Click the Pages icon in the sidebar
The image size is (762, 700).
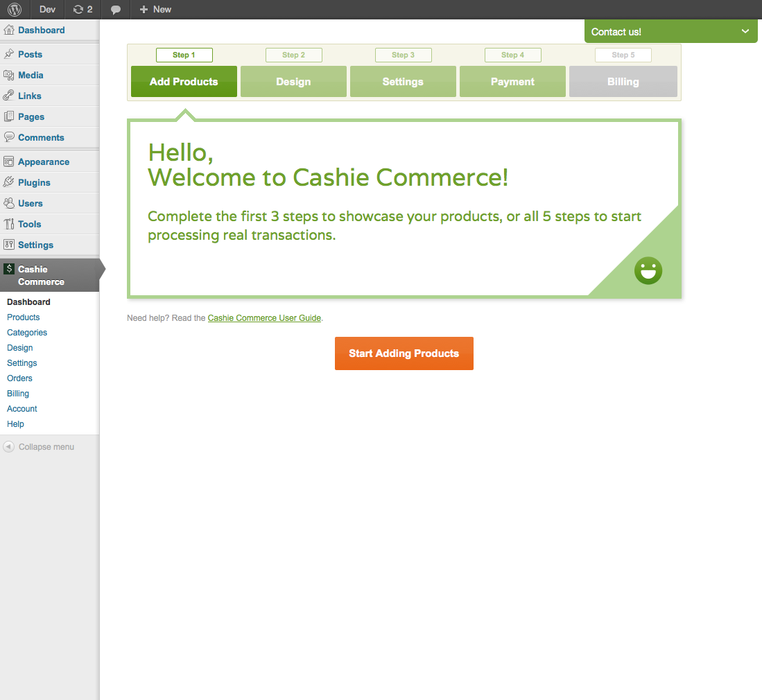(x=9, y=116)
